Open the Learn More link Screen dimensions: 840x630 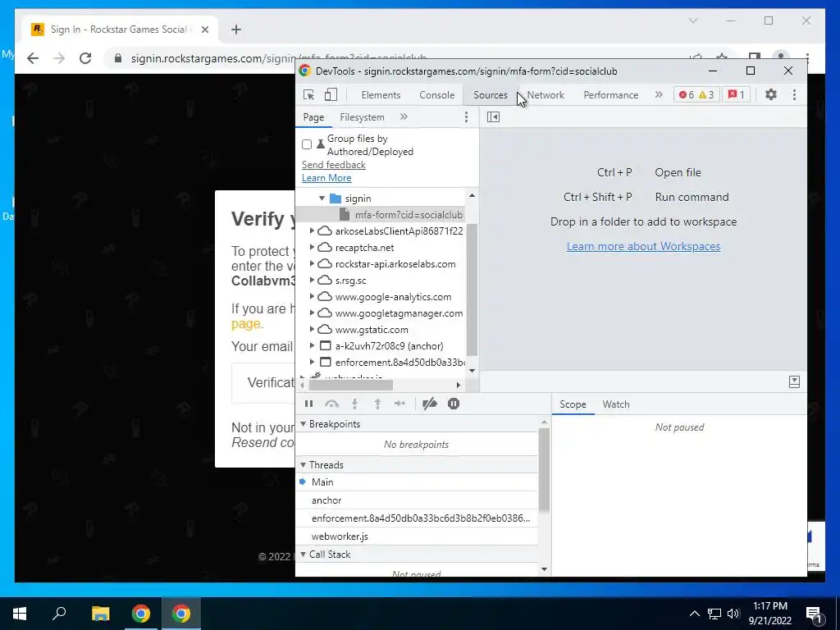tap(326, 178)
